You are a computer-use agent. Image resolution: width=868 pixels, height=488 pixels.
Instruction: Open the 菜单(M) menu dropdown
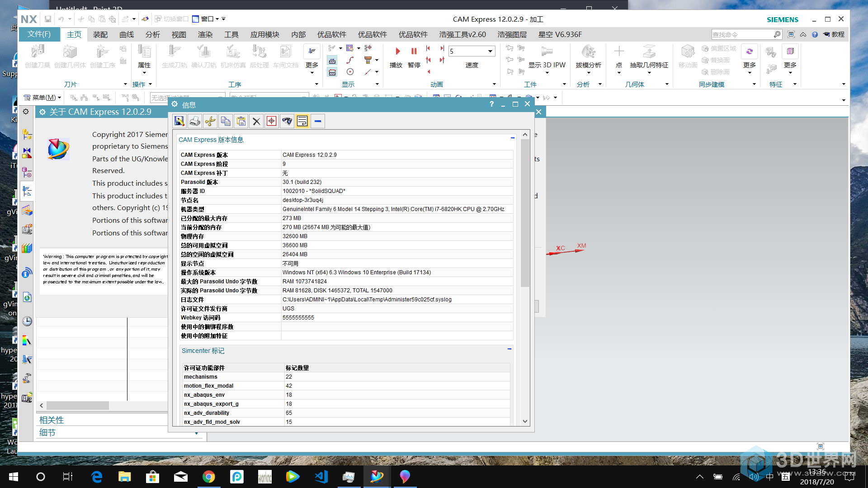pos(42,98)
